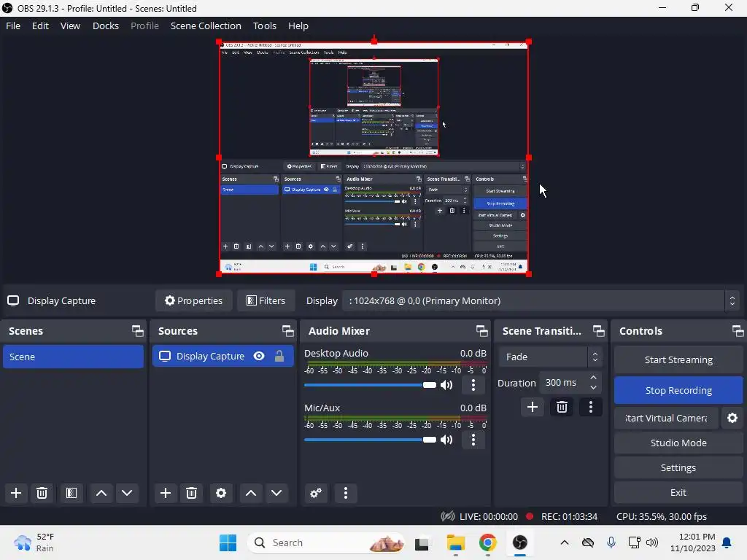This screenshot has height=560, width=747.
Task: Undock the Controls panel
Action: [x=738, y=331]
